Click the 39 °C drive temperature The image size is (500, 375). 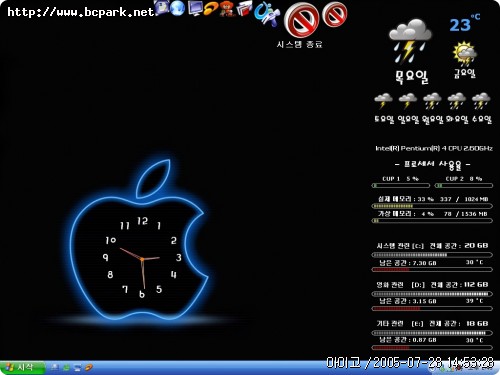coord(474,301)
